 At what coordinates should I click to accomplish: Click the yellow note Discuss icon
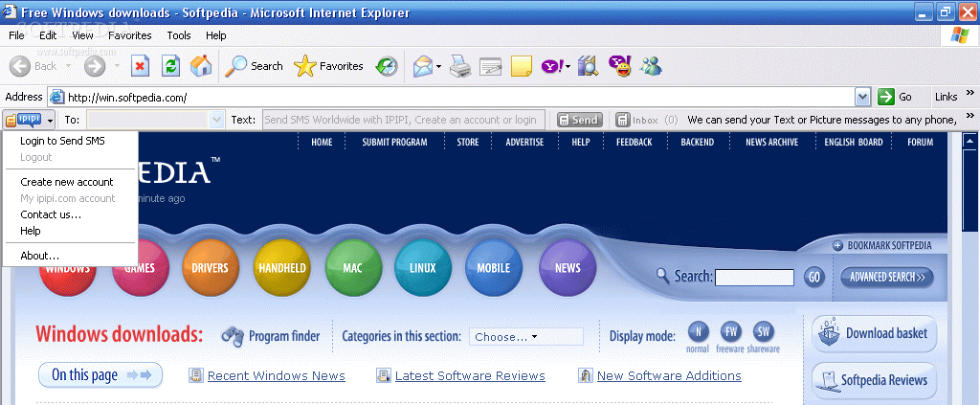click(x=522, y=66)
